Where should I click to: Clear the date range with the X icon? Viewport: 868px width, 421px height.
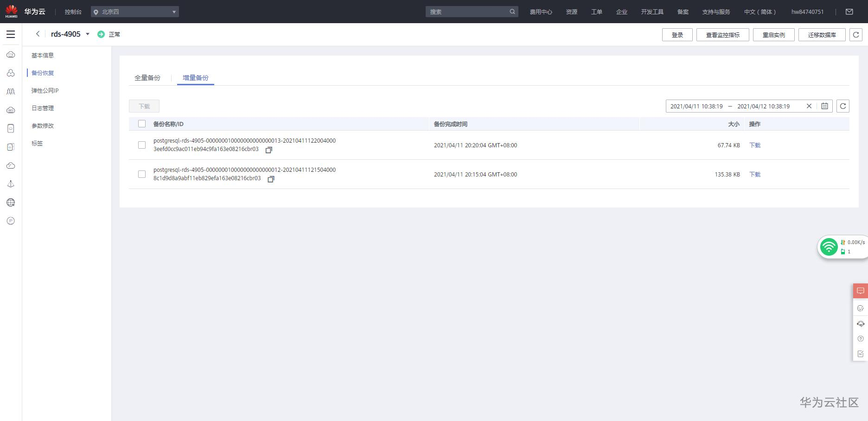(809, 106)
